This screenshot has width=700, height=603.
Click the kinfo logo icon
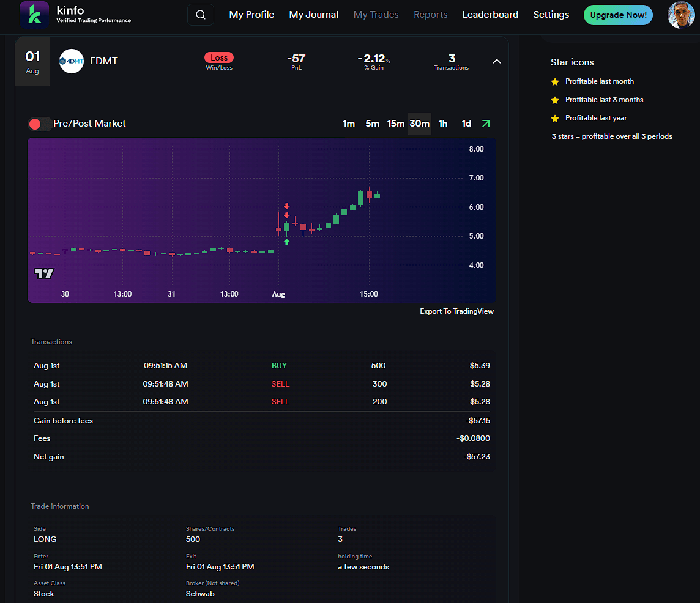tap(34, 15)
